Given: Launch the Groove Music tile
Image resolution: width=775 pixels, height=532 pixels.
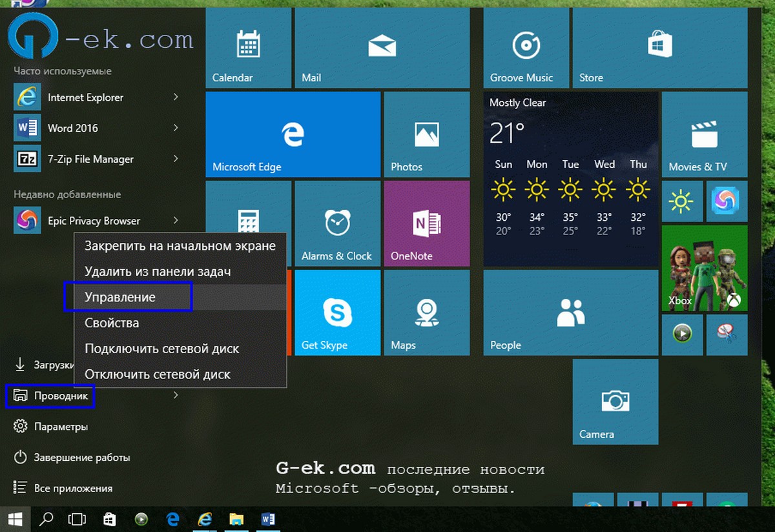Looking at the screenshot, I should pyautogui.click(x=526, y=48).
